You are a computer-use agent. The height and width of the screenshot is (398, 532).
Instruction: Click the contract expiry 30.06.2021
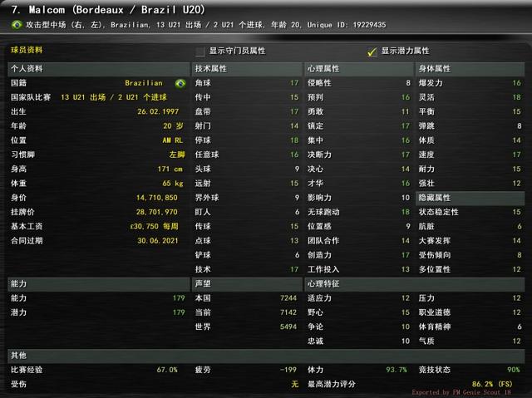[x=158, y=241]
